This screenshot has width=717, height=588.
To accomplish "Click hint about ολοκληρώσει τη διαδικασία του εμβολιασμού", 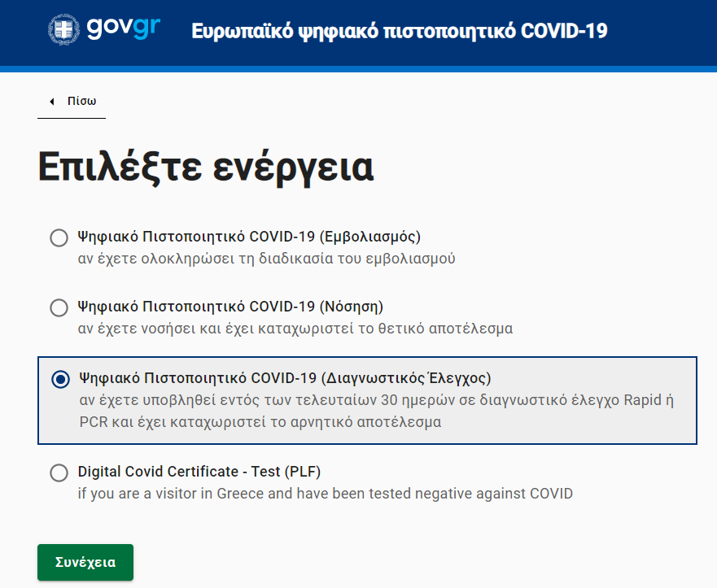I will pos(267,259).
